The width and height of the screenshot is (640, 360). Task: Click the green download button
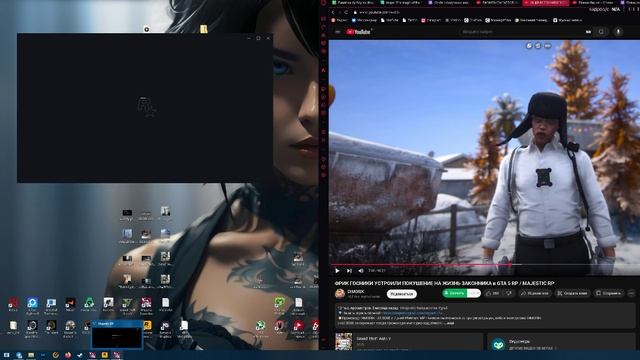pyautogui.click(x=454, y=293)
